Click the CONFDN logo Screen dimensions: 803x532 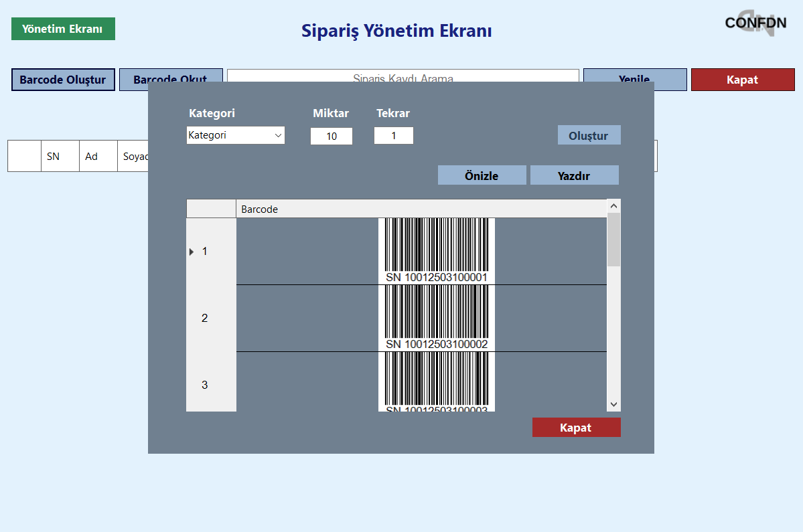(x=755, y=23)
